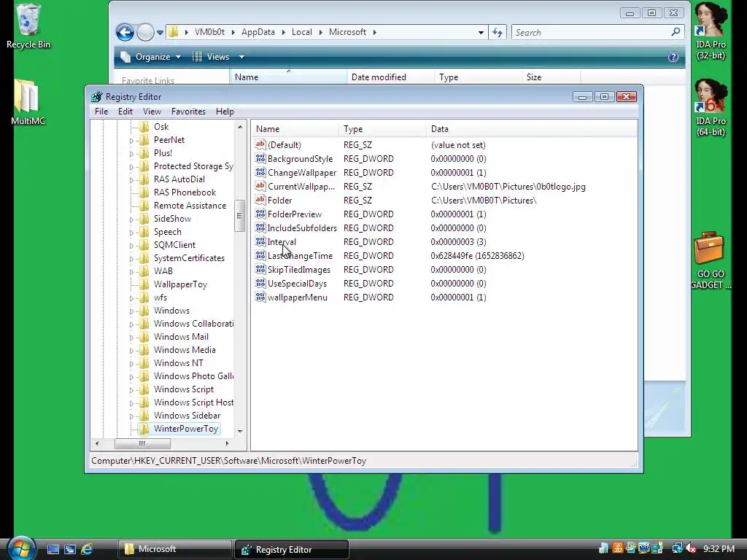Open the recent pages dropdown arrow

pos(160,32)
